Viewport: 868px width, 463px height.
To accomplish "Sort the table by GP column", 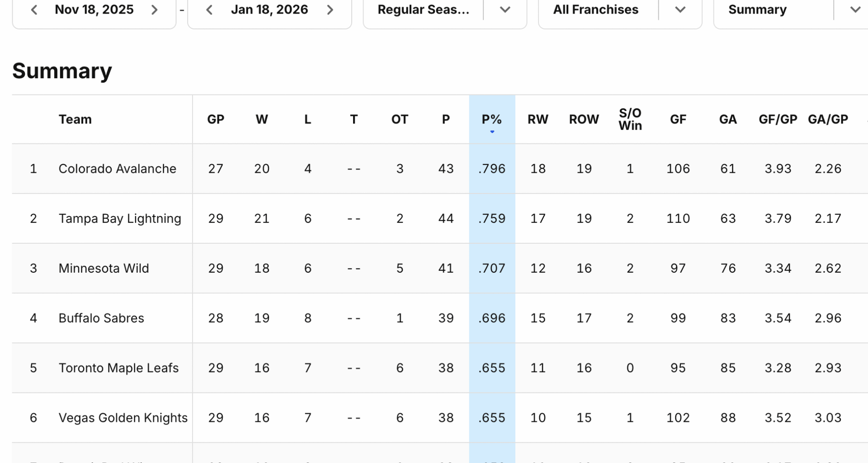I will (x=216, y=119).
